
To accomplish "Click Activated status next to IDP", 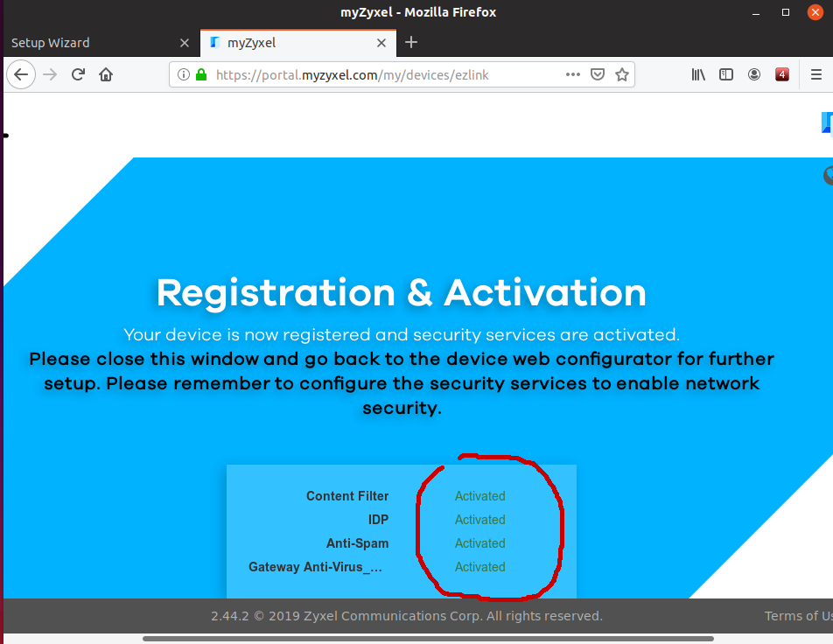I will tap(480, 520).
